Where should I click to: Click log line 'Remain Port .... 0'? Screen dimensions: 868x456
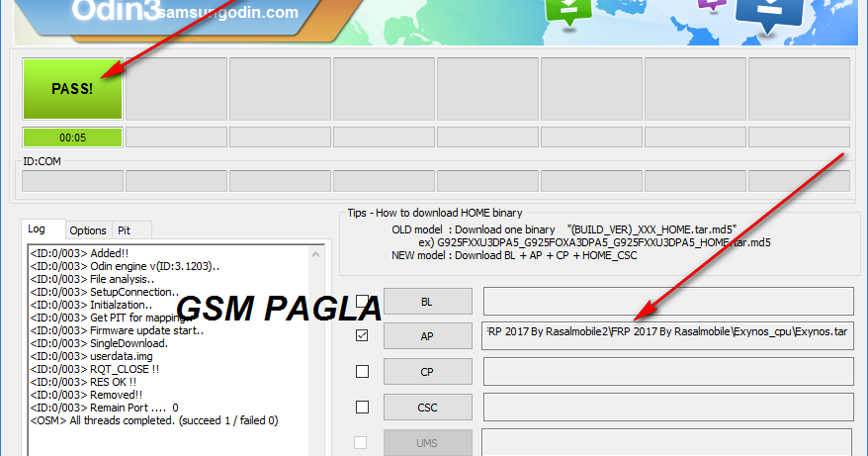104,408
